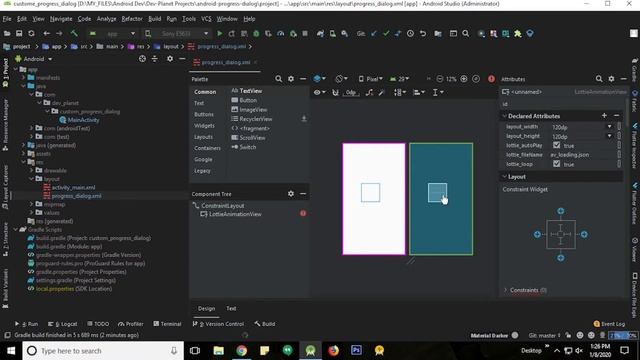Open the View Options eye dropdown
Screen dimensions: 640x360
pos(319,93)
